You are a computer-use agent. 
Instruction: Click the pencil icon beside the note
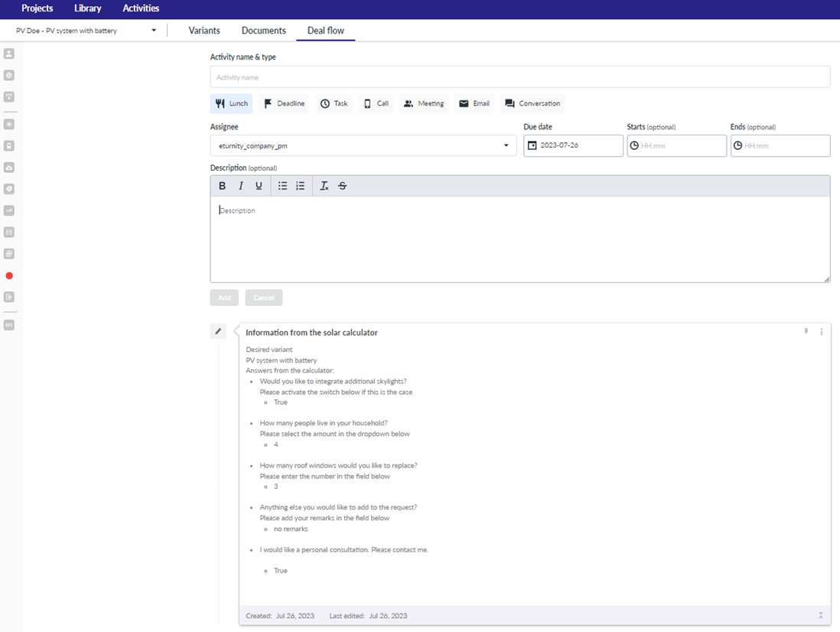pyautogui.click(x=218, y=331)
